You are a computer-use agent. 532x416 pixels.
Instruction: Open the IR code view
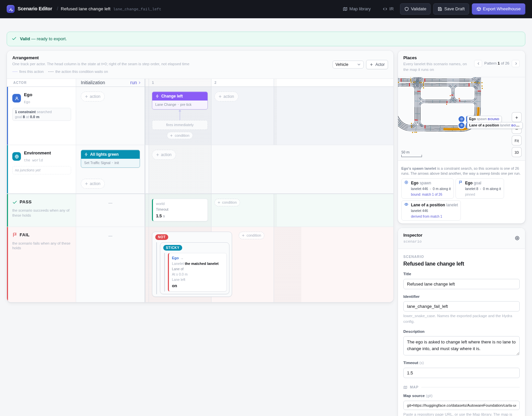[388, 9]
